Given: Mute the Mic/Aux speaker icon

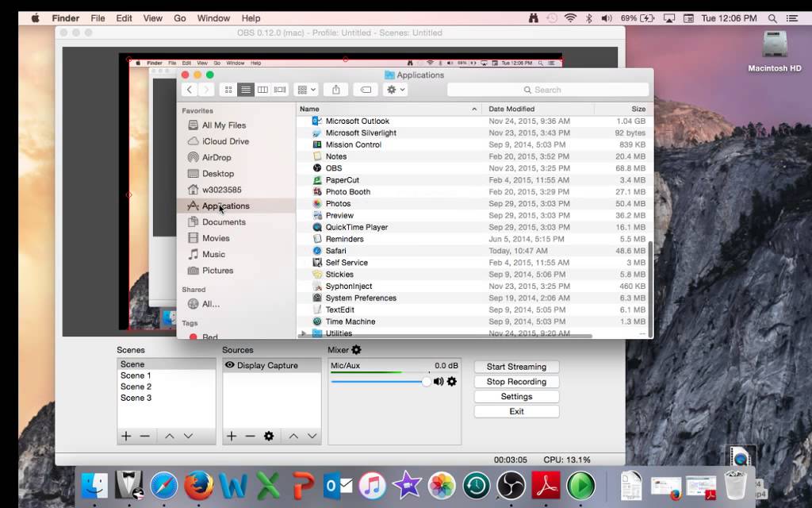Looking at the screenshot, I should [439, 382].
